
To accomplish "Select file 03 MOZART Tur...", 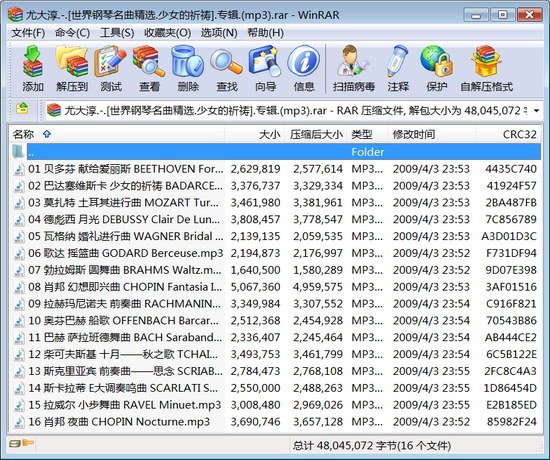I will tap(276, 202).
